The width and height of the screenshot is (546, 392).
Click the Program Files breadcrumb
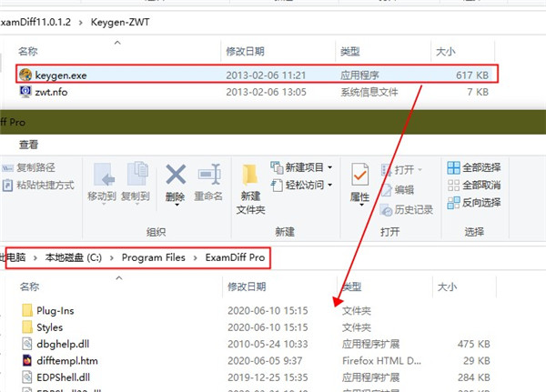point(154,257)
